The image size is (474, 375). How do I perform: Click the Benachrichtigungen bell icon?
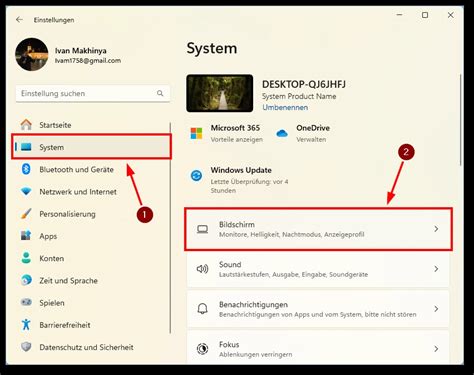(202, 309)
